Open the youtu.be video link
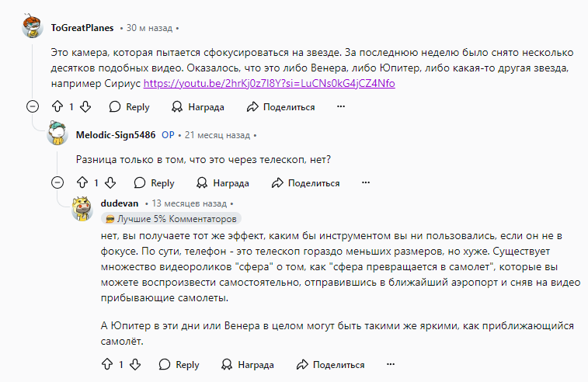Screen dimensions: 588x382 [270, 83]
